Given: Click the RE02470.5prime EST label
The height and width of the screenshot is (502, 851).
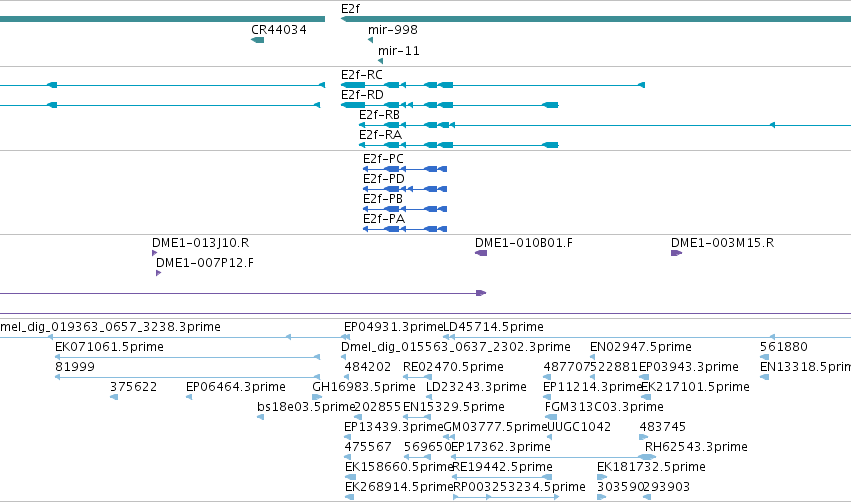Looking at the screenshot, I should pos(453,367).
